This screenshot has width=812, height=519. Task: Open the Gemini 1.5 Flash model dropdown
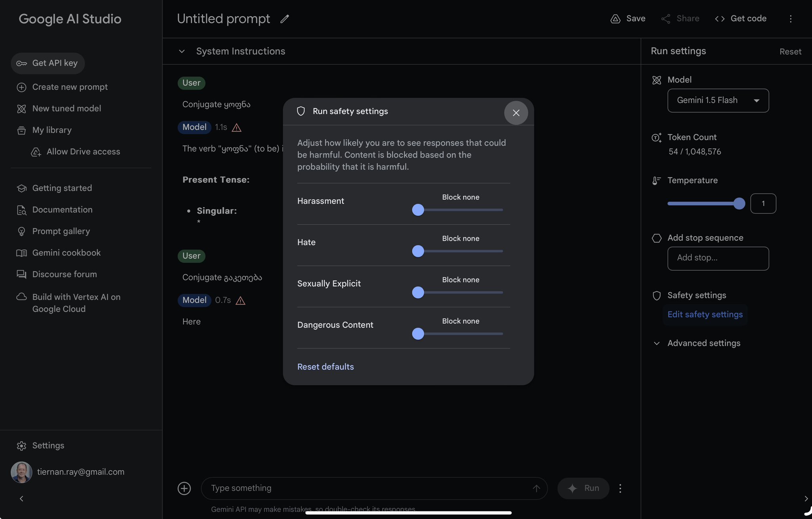click(718, 100)
